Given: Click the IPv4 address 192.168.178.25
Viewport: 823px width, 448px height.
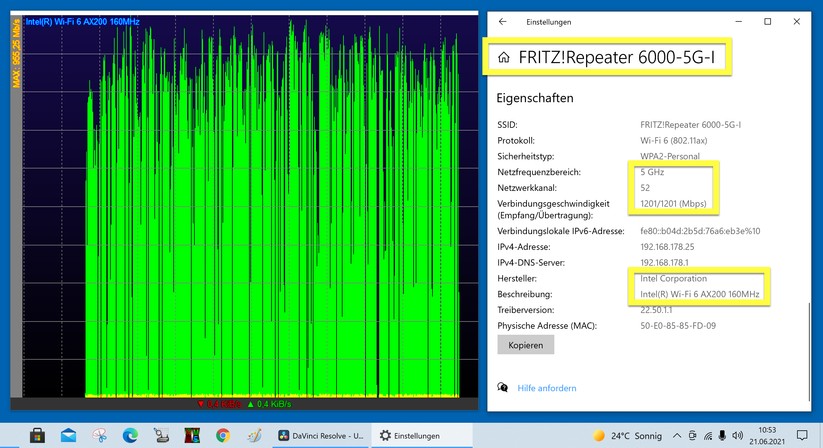Looking at the screenshot, I should (x=667, y=247).
